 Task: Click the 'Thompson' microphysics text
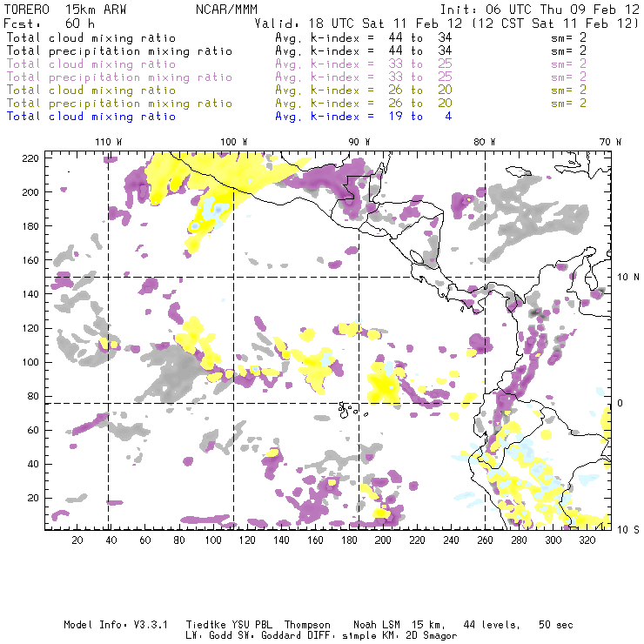[x=307, y=625]
